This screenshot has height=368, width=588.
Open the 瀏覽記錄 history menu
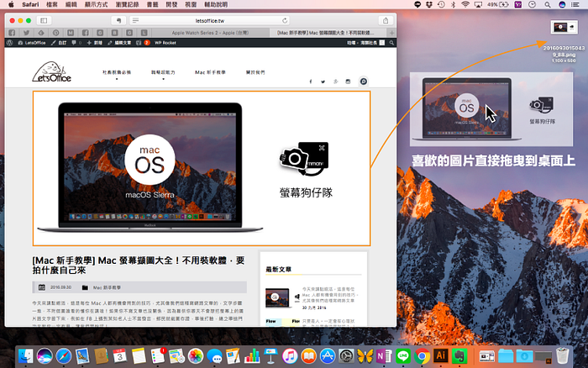[127, 4]
